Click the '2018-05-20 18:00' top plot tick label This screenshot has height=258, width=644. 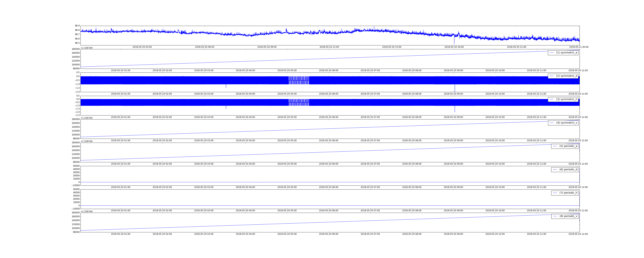(454, 47)
